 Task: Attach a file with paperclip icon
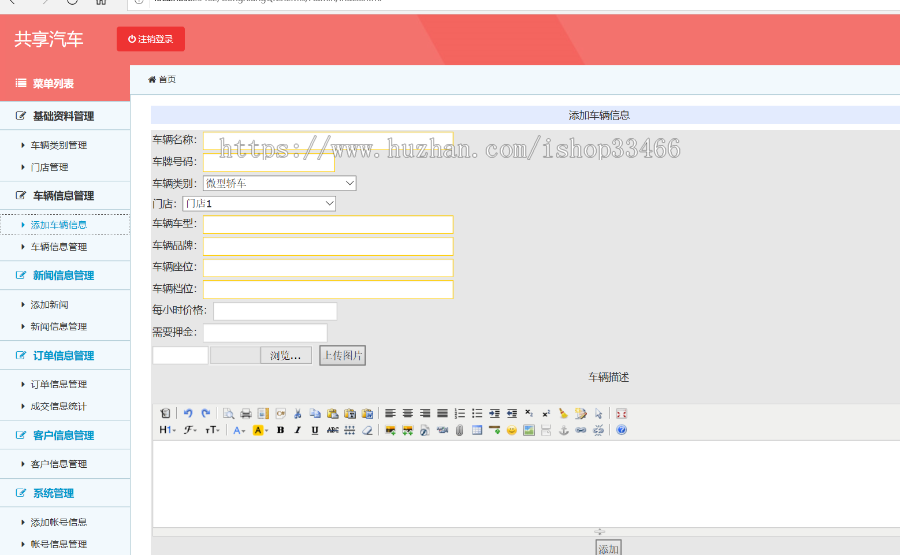[460, 430]
